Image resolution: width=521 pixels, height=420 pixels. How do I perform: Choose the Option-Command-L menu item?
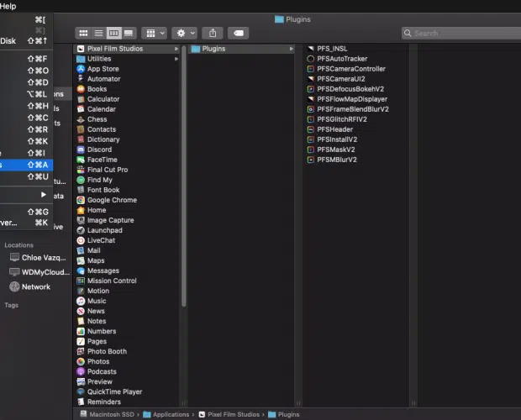[x=26, y=94]
